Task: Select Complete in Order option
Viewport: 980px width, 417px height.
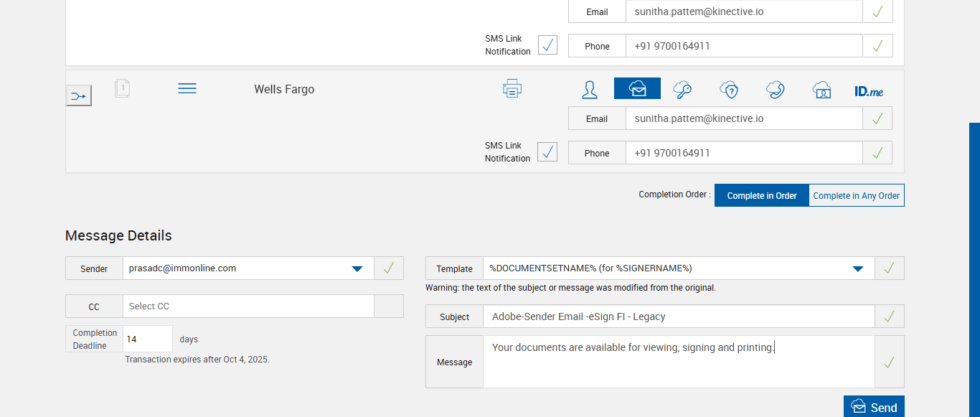Action: [x=762, y=195]
